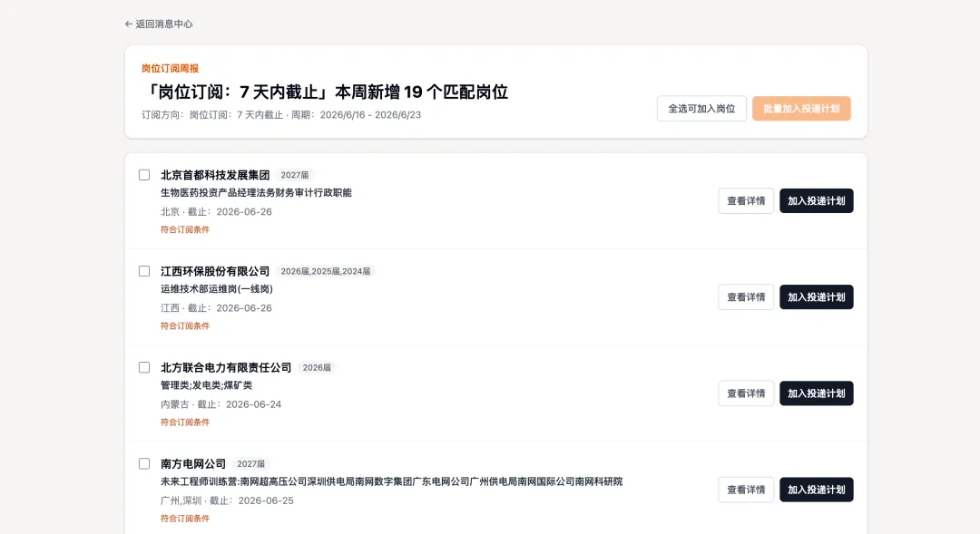Click 符合订阅条件 under 江西环保股份有限公司

pos(185,326)
